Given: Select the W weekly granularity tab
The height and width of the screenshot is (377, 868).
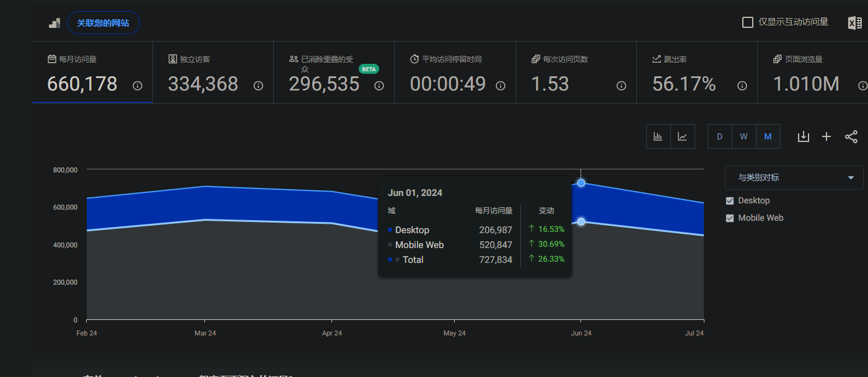Looking at the screenshot, I should (x=743, y=136).
